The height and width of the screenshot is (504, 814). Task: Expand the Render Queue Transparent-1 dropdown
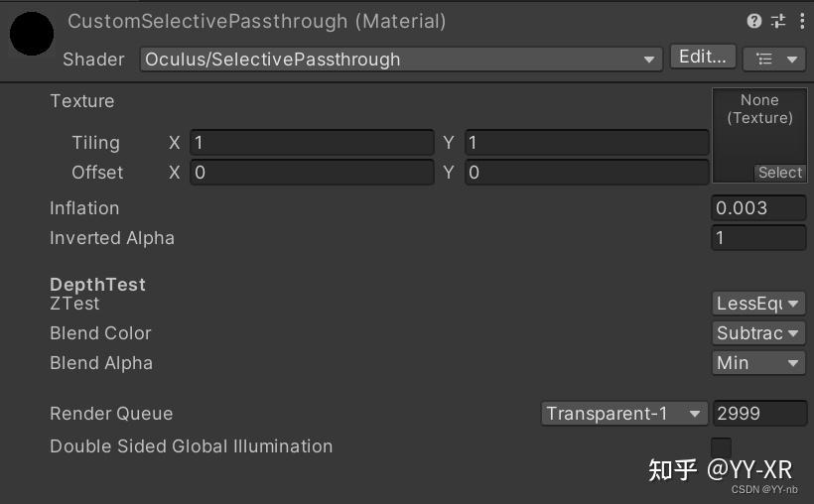click(624, 414)
